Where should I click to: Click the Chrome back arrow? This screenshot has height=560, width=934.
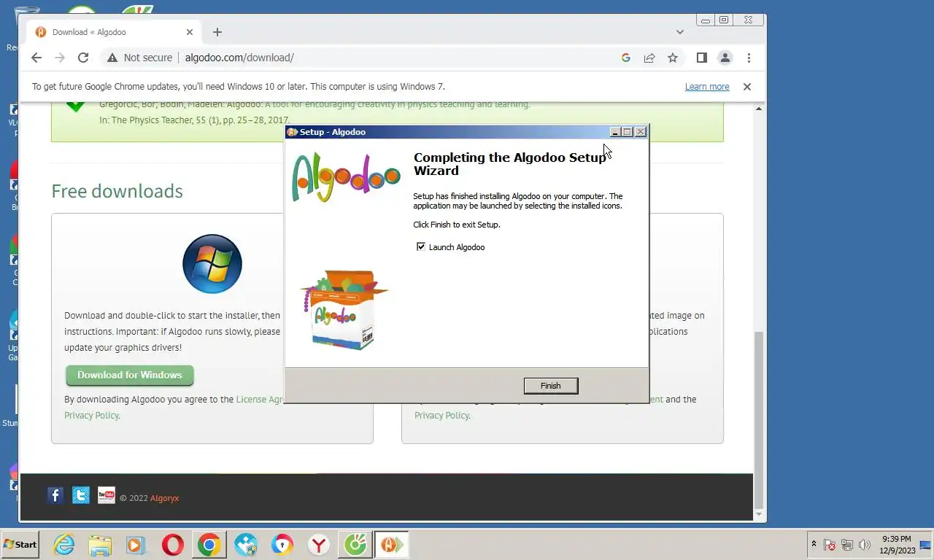tap(36, 58)
